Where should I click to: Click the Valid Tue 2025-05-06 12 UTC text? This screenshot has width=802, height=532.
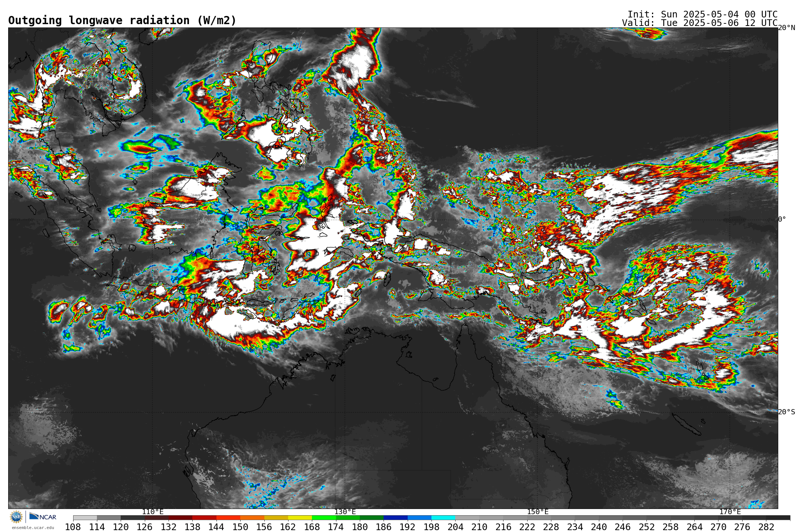(x=700, y=23)
